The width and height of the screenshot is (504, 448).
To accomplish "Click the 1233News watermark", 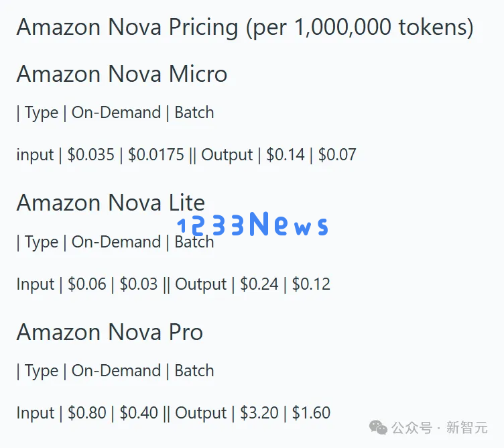I will [x=253, y=224].
